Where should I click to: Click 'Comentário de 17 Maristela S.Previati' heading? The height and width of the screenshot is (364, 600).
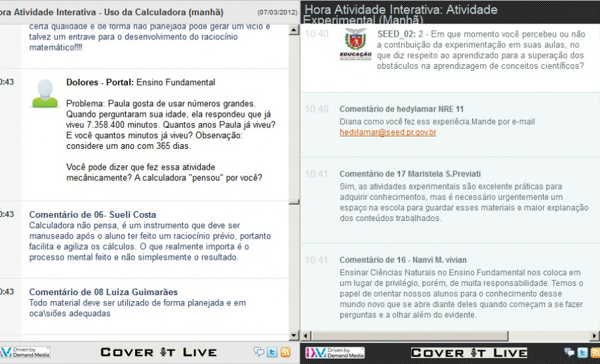click(410, 174)
